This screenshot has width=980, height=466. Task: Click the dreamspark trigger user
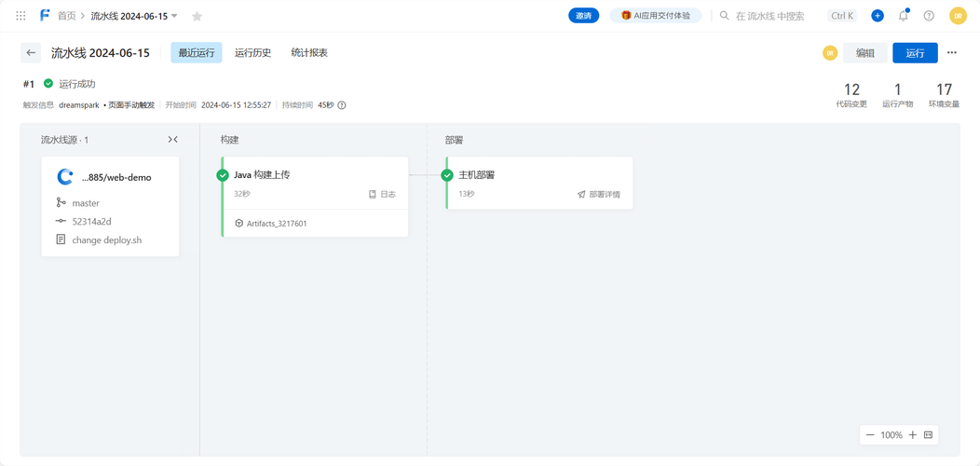(x=79, y=105)
